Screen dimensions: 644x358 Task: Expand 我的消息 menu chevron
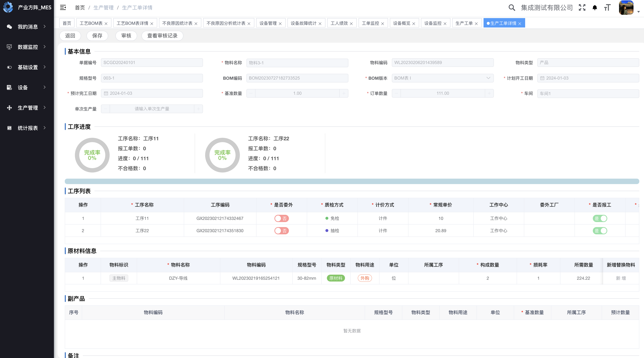coord(45,26)
